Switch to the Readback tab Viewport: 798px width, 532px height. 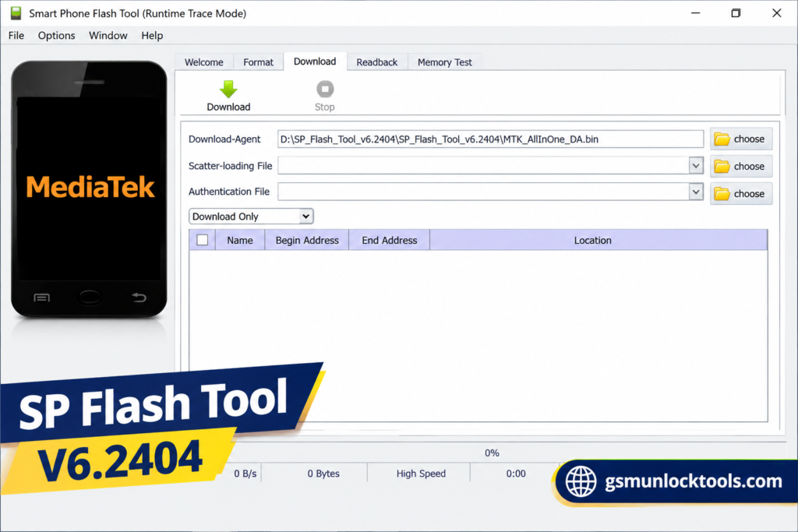(376, 62)
